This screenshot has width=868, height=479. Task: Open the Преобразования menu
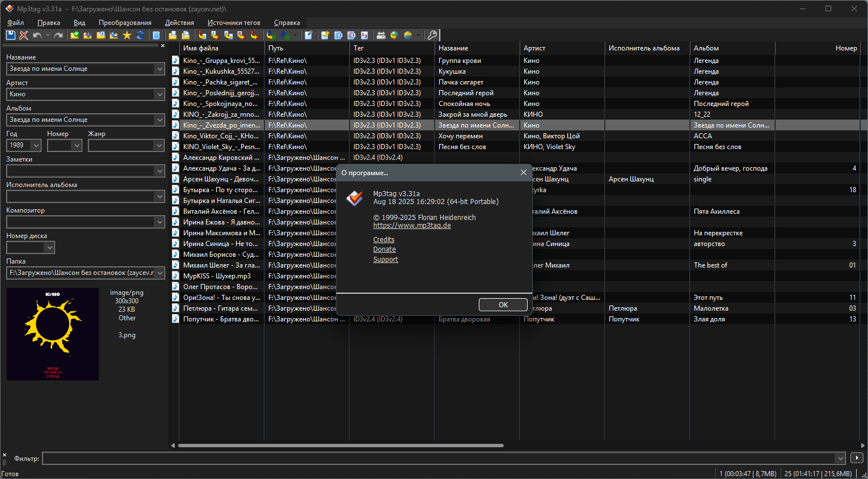125,23
